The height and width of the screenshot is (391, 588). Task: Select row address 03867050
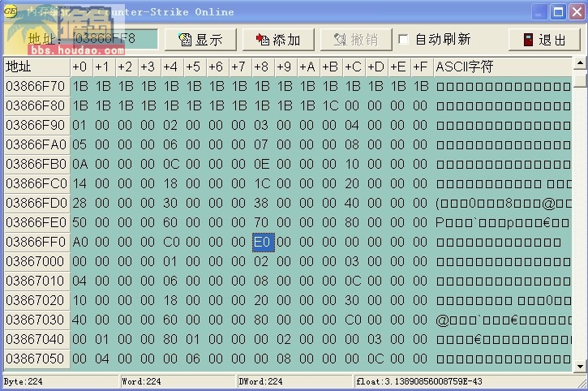point(36,359)
